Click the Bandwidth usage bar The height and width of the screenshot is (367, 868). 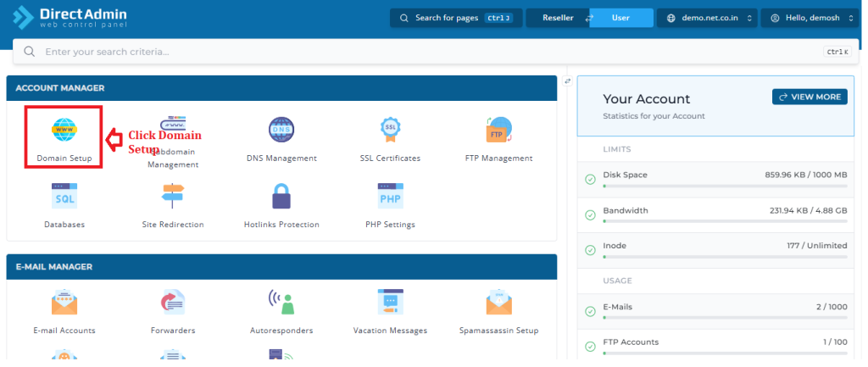coord(726,221)
